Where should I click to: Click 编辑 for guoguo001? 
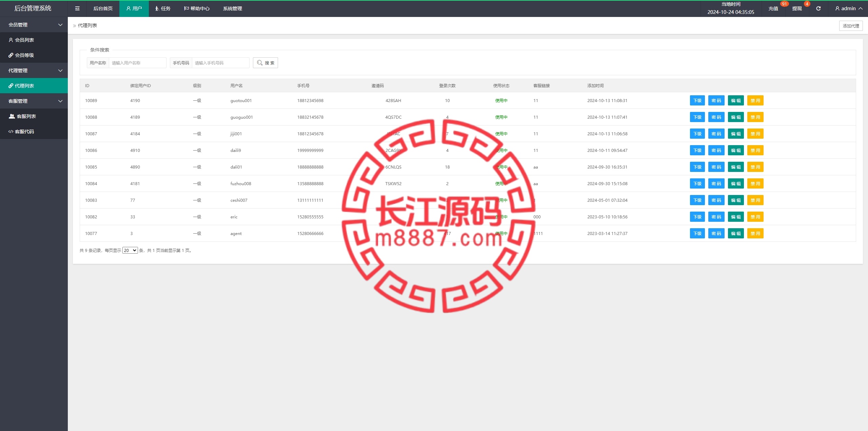click(735, 117)
